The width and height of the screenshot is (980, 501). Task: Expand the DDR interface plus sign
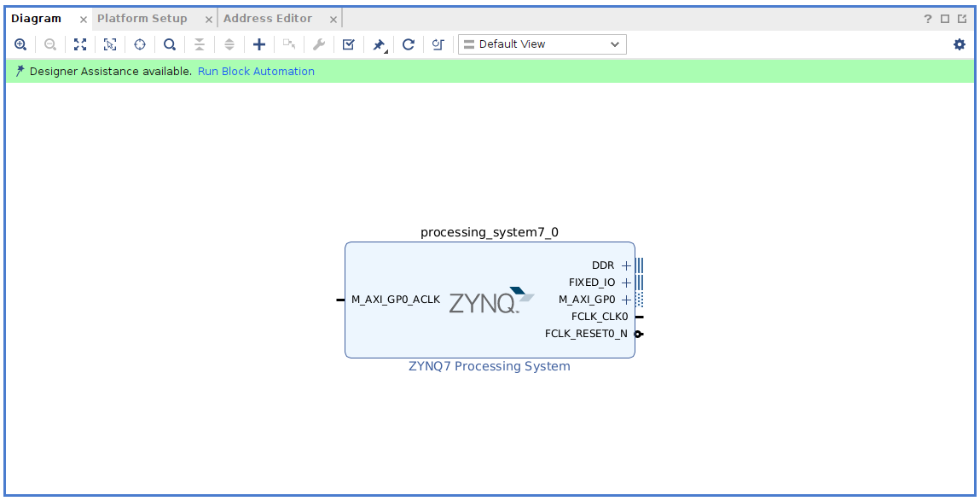tap(626, 265)
